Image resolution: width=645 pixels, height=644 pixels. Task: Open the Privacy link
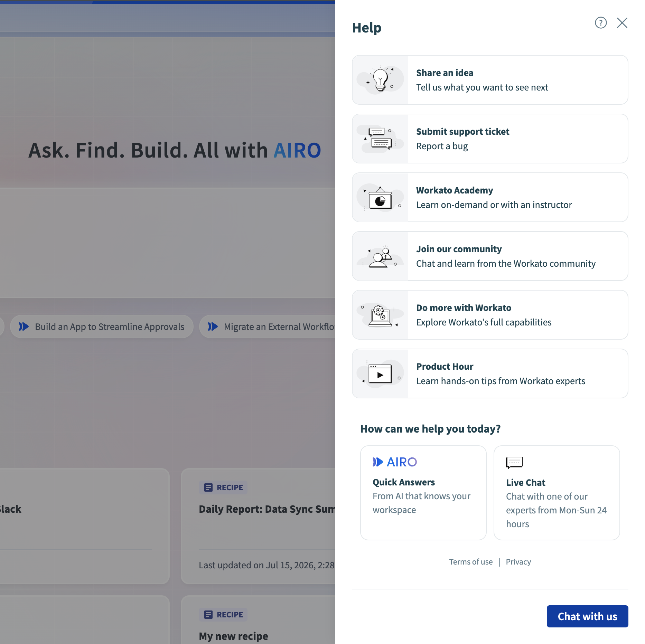(x=518, y=562)
